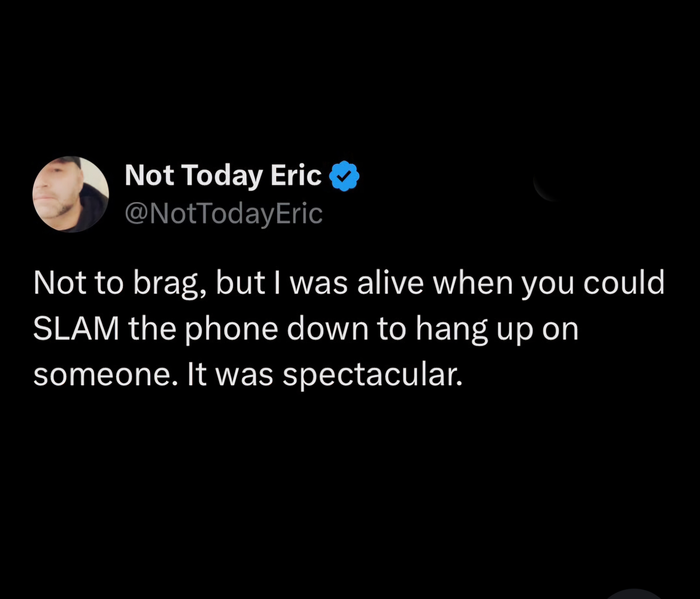Click the "Not Today Eric" display name
This screenshot has height=599, width=700.
[223, 176]
